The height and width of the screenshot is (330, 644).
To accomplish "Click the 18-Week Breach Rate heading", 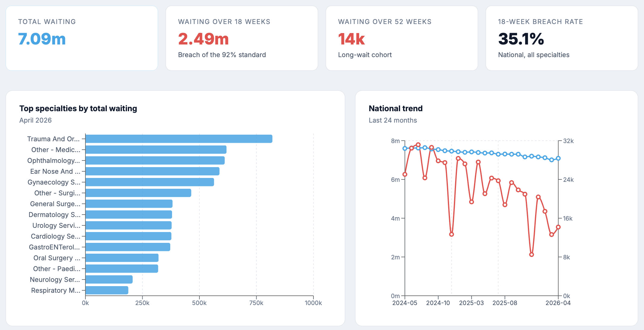I will click(x=541, y=22).
